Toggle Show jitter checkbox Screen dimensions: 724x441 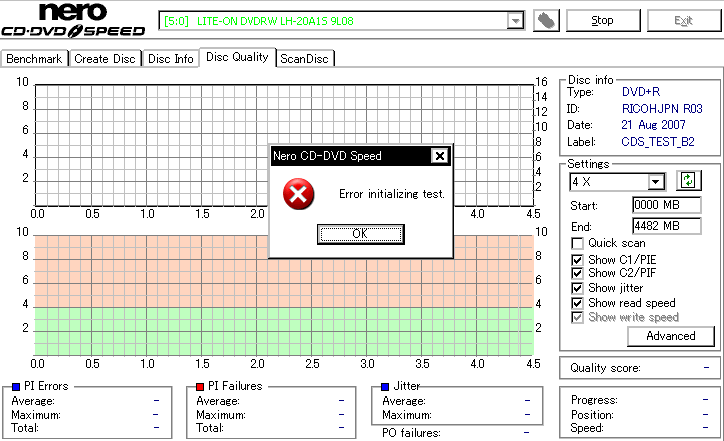577,288
